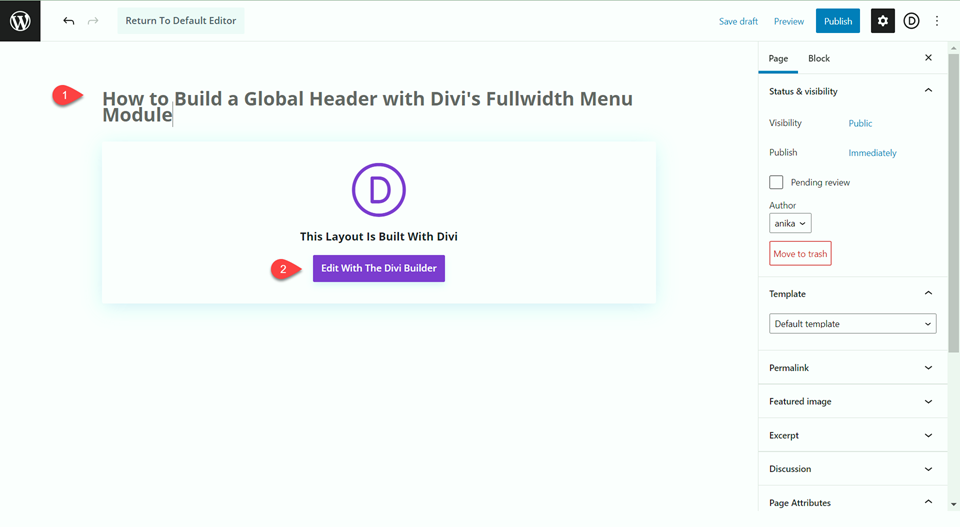Open the Author dropdown showing anika
Screen dimensions: 960x527
pos(790,223)
